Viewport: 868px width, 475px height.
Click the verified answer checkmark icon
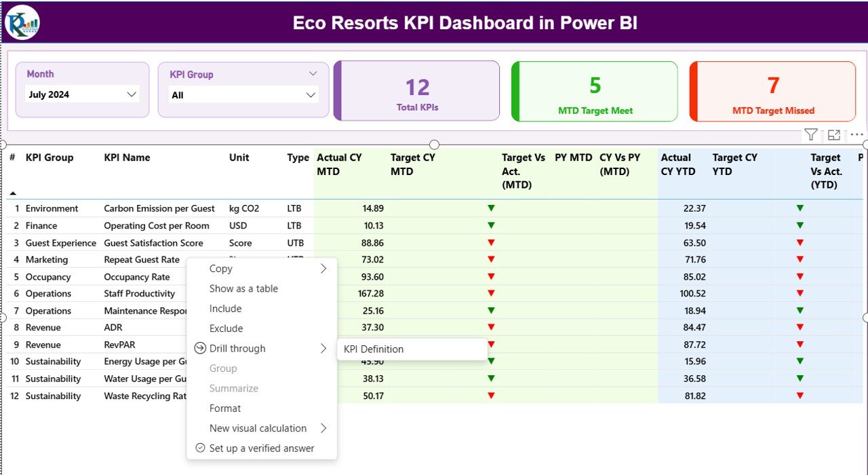coord(200,448)
